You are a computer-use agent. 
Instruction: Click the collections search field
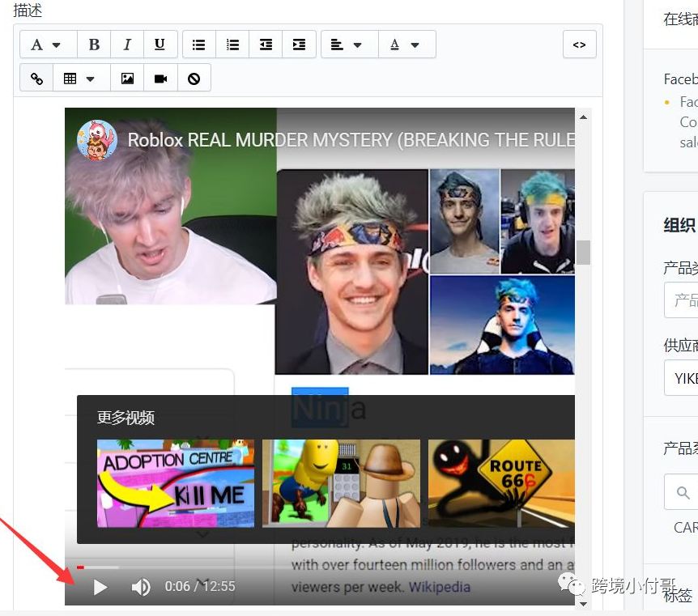click(x=681, y=492)
